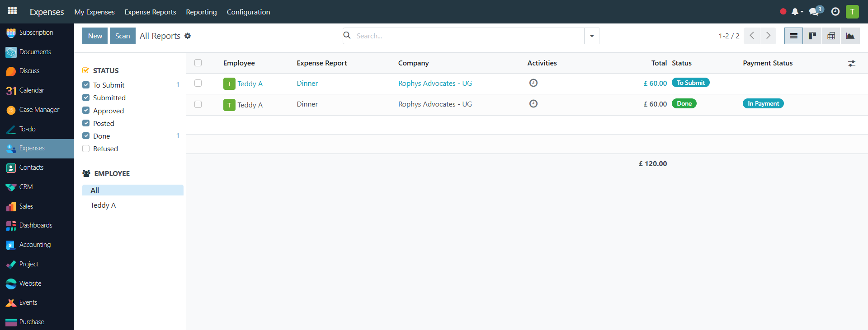This screenshot has height=330, width=868.
Task: Open Calendar app from sidebar
Action: tap(37, 90)
